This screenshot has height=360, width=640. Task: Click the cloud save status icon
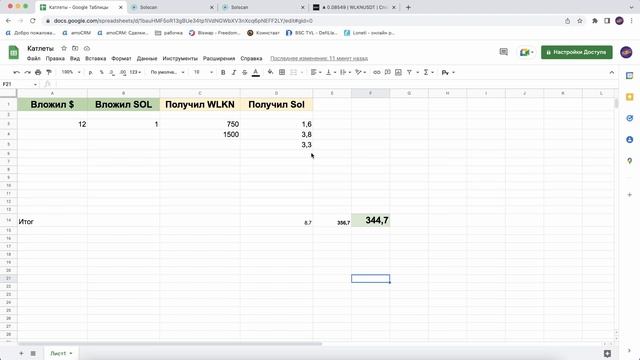point(87,48)
